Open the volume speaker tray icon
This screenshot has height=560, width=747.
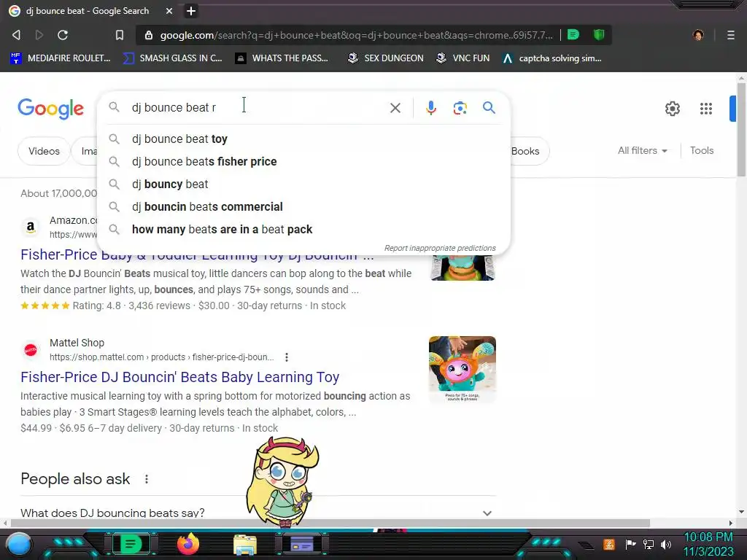(666, 544)
